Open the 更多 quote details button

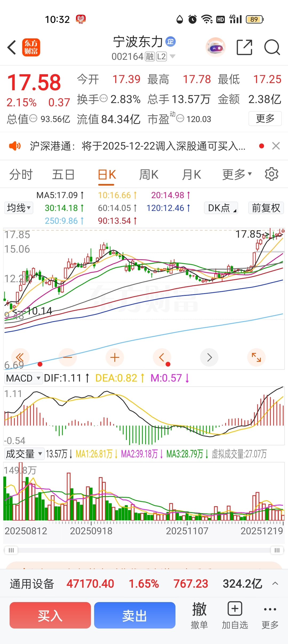pyautogui.click(x=265, y=118)
